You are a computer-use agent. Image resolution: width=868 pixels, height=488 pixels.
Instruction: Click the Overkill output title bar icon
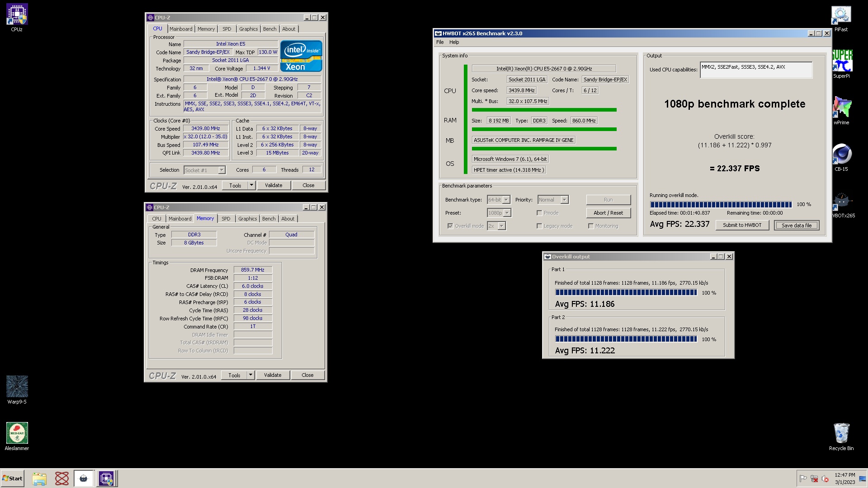(x=547, y=257)
